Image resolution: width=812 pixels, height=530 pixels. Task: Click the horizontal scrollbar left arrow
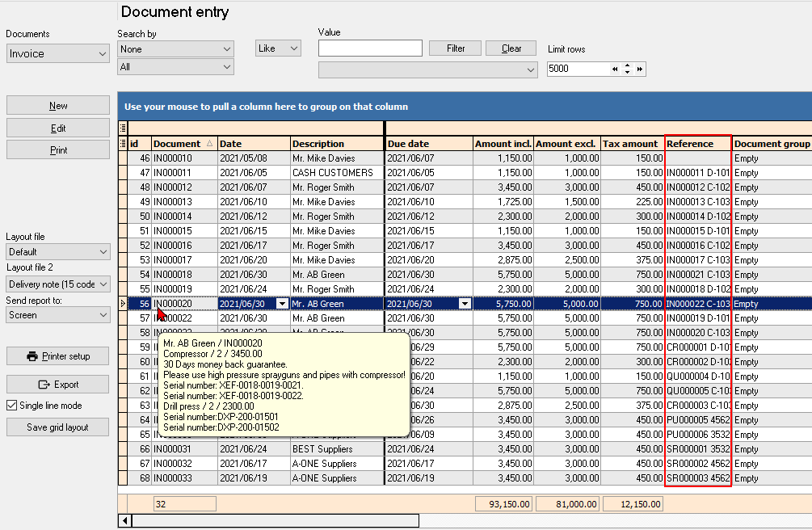click(124, 520)
